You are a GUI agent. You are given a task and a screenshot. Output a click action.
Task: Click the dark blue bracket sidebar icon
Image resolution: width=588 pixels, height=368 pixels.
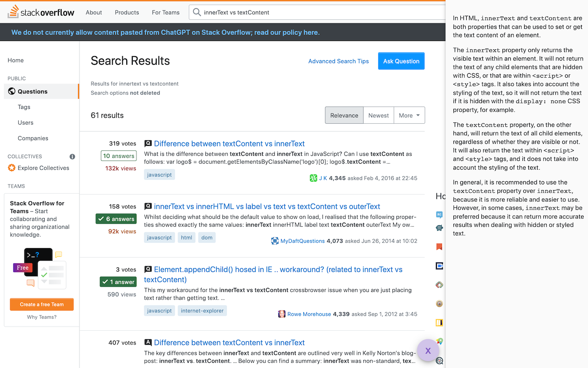point(439,266)
